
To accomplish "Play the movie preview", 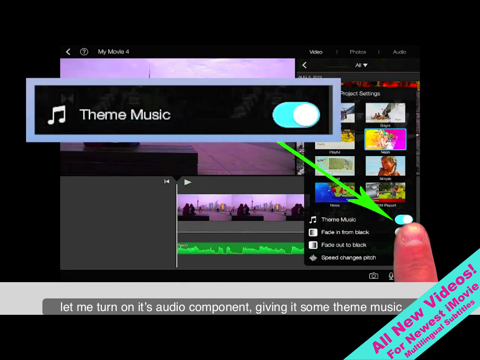I will point(188,182).
